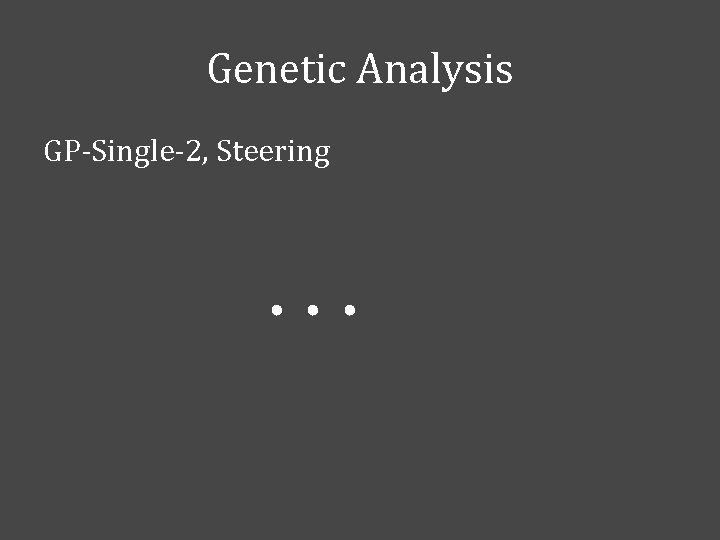The image size is (720, 540).
Task: Click the capital G of Genetic
Action: 220,70
